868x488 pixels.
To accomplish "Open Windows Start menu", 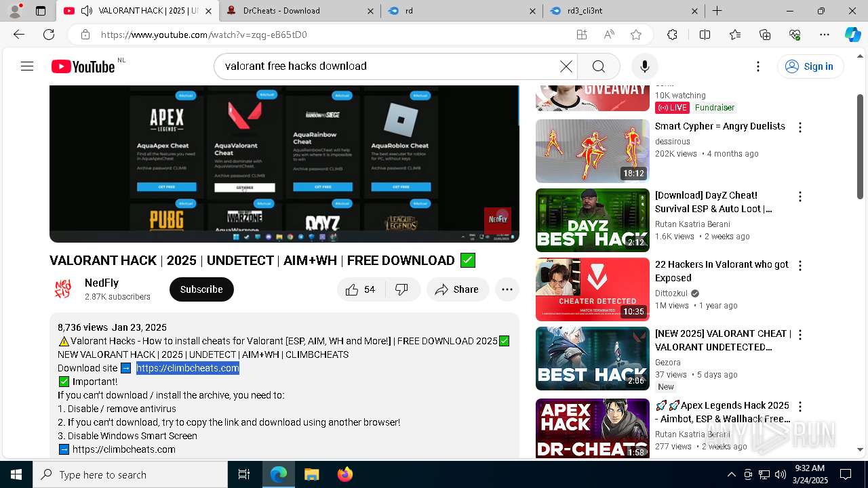I will click(16, 474).
